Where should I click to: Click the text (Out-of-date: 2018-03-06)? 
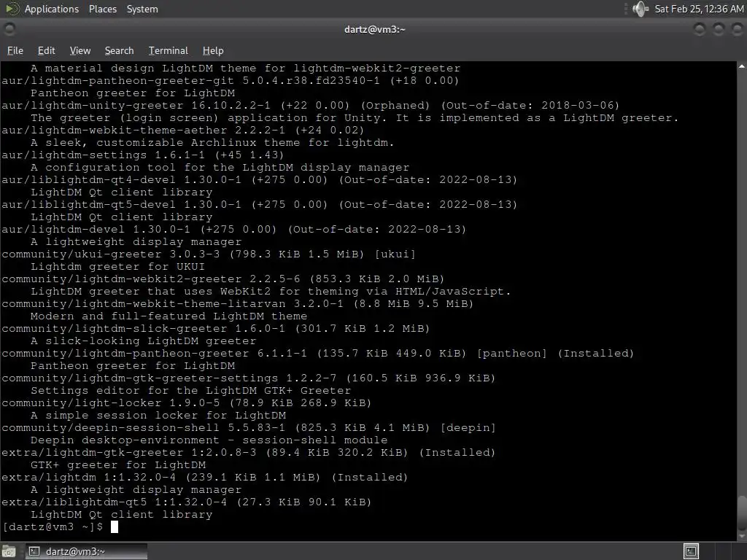click(x=530, y=105)
